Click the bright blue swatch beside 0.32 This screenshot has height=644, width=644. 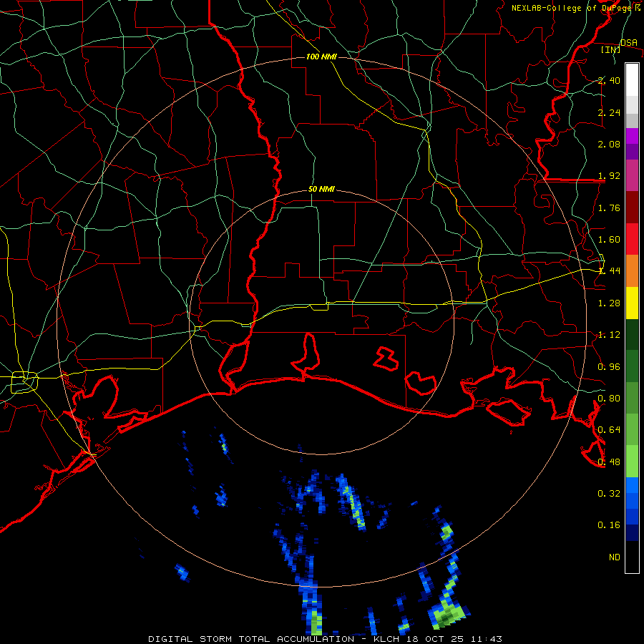coord(632,485)
